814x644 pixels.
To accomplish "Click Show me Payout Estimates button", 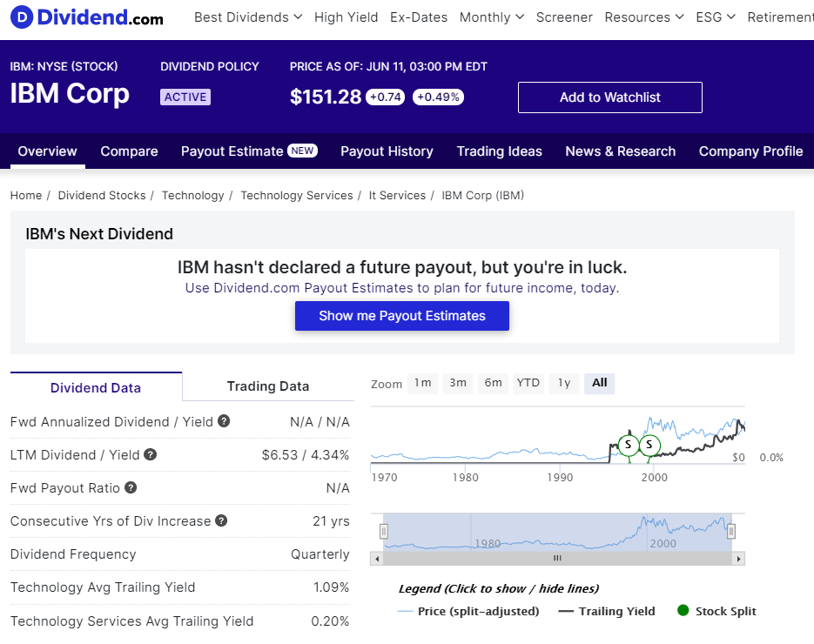I will (402, 316).
